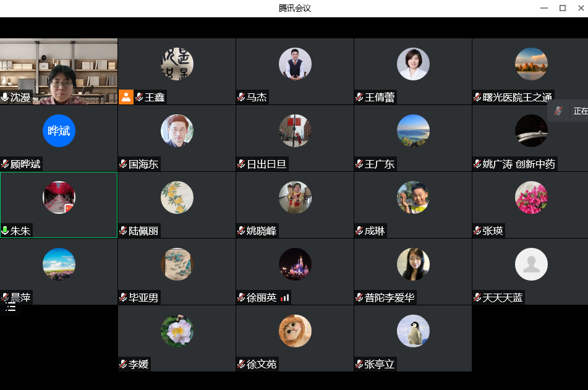588x390 pixels.
Task: Open the list icon at the bottom left
Action: click(x=11, y=307)
